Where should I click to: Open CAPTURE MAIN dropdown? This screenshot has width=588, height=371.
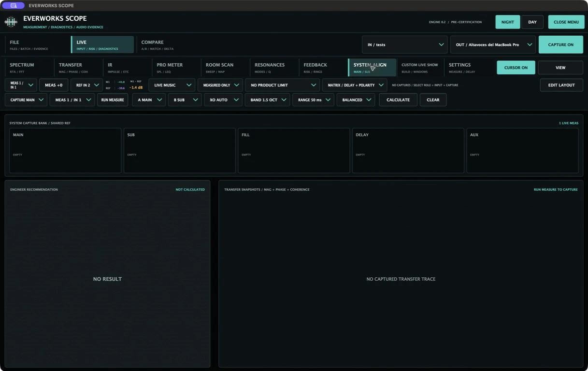coord(26,100)
